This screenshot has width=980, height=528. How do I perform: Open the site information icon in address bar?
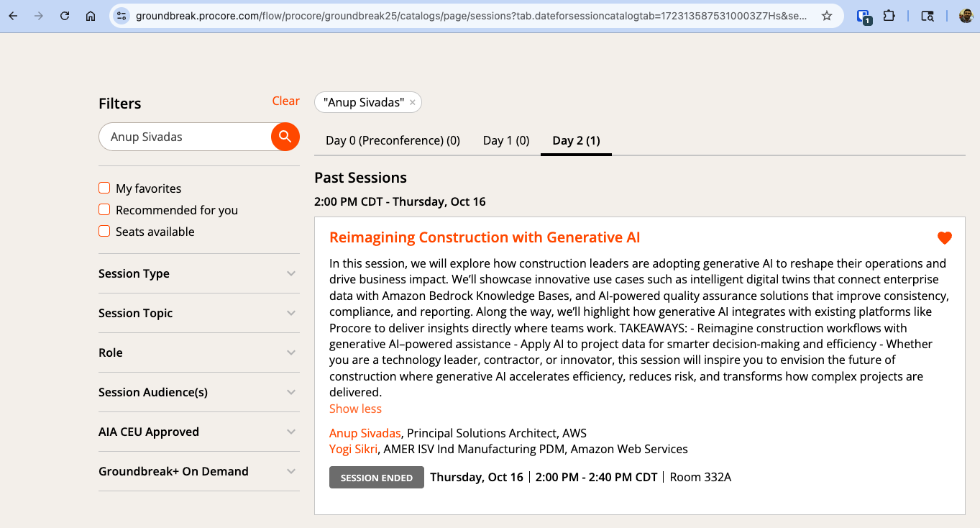point(122,16)
